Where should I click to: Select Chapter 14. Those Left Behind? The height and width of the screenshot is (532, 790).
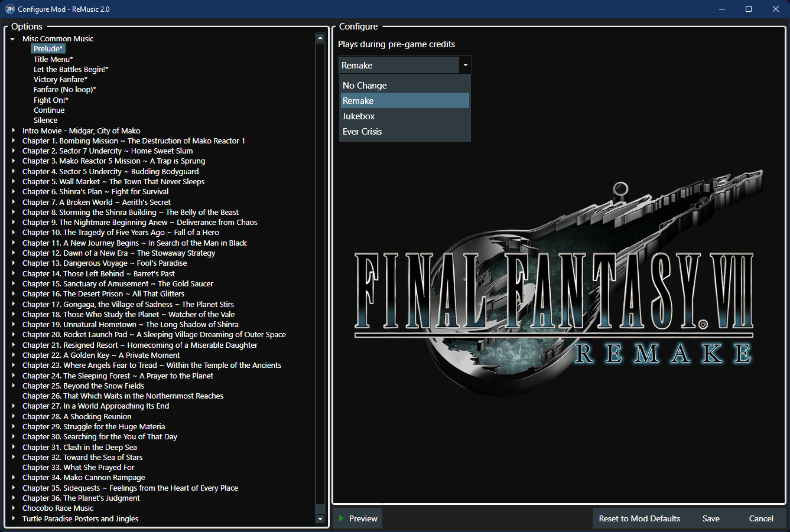point(99,273)
